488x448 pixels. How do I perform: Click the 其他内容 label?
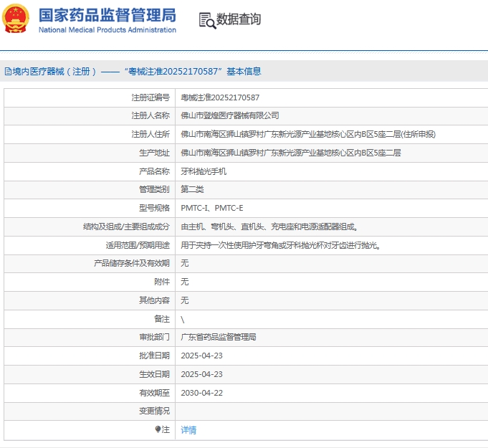tap(154, 300)
